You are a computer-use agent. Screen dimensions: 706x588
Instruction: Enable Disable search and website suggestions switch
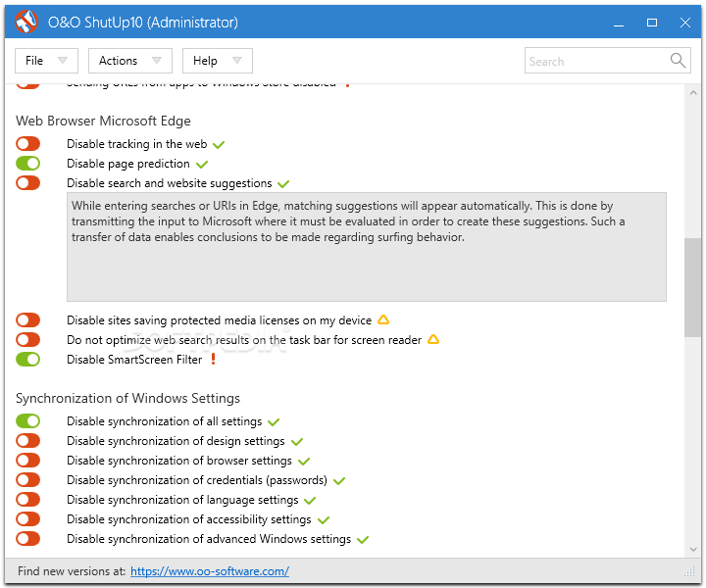[x=27, y=183]
